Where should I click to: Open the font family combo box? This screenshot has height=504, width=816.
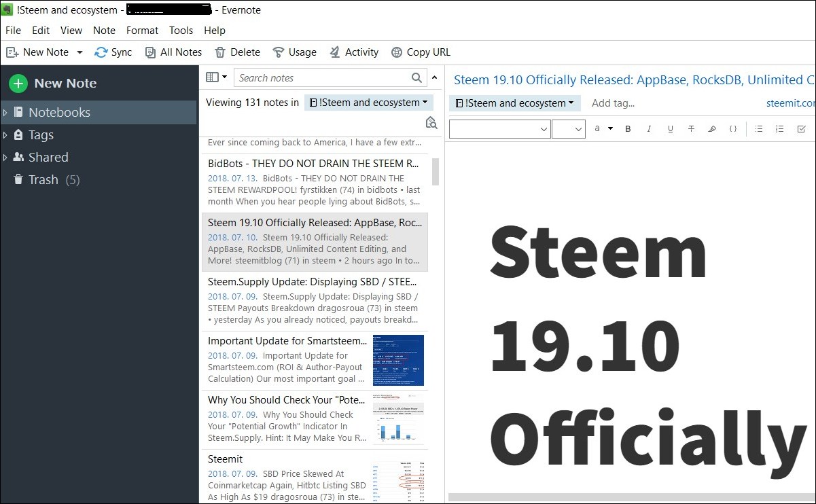(500, 128)
